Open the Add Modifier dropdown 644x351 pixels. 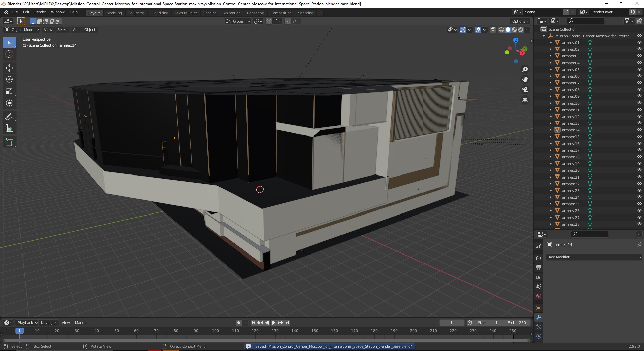[594, 257]
